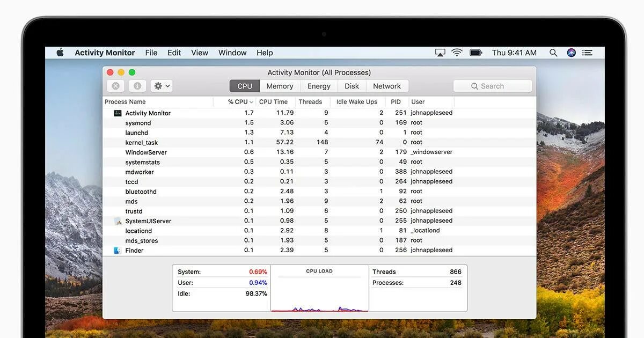Screen dimensions: 644x338
Task: Select the tccd process row
Action: 319,181
